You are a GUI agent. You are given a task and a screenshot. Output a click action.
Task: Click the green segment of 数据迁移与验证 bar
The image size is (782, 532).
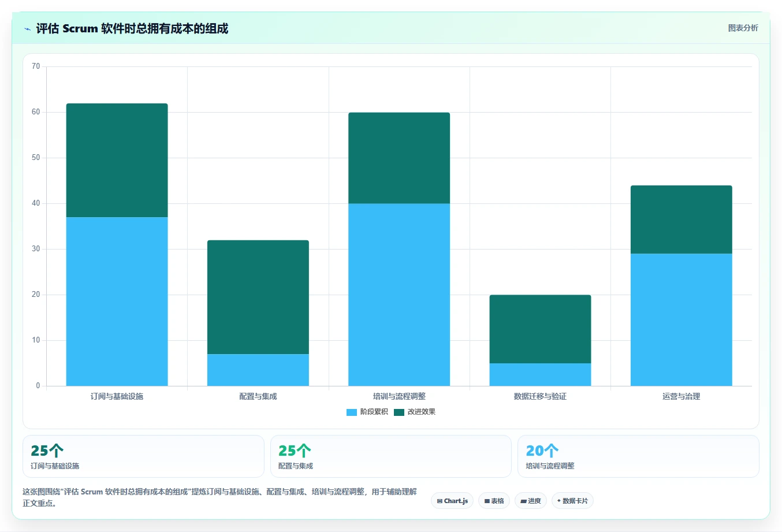point(540,329)
